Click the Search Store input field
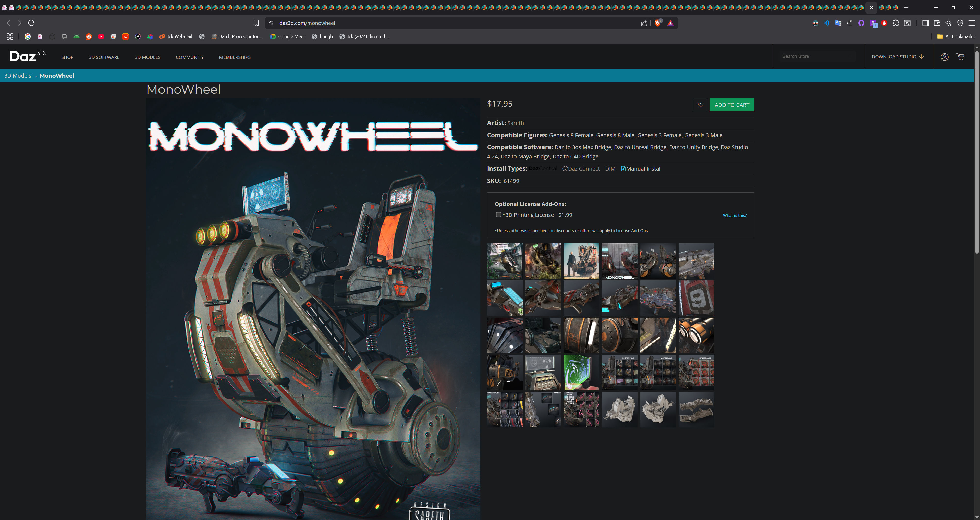 [x=817, y=56]
